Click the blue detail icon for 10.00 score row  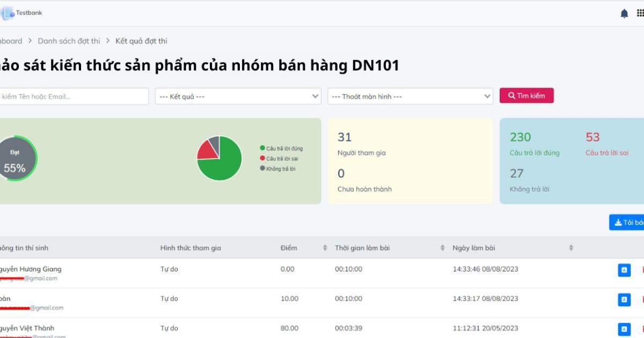tap(624, 300)
